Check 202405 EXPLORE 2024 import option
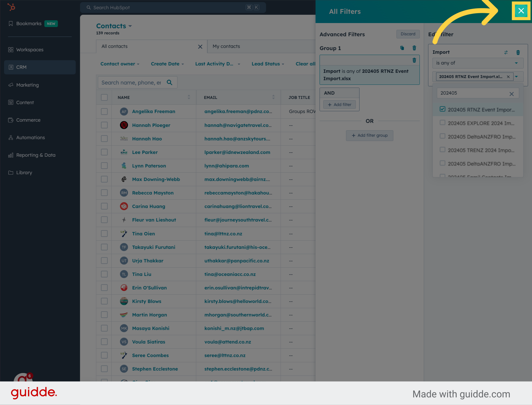The image size is (532, 405). tap(443, 123)
